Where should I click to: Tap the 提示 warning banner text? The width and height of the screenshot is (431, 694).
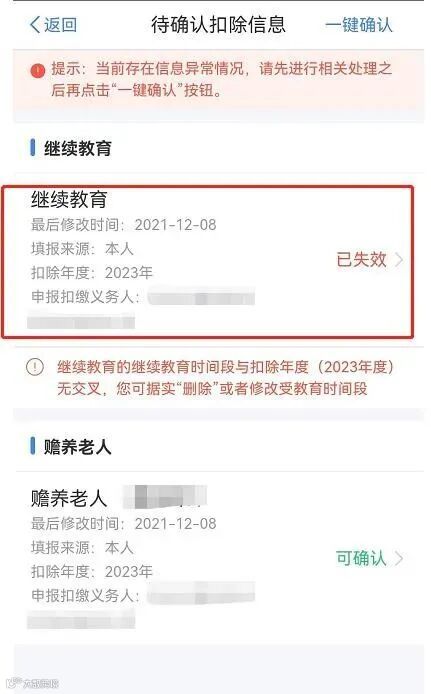pyautogui.click(x=222, y=79)
